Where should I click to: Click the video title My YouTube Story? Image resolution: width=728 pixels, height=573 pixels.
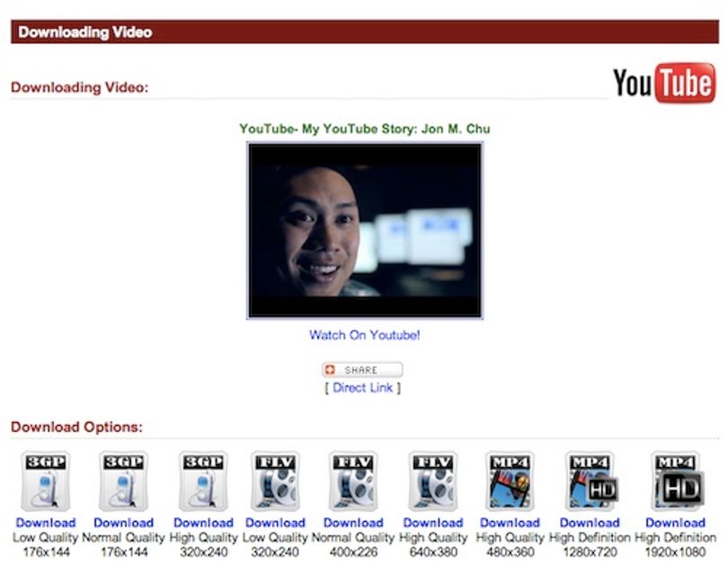coord(365,128)
